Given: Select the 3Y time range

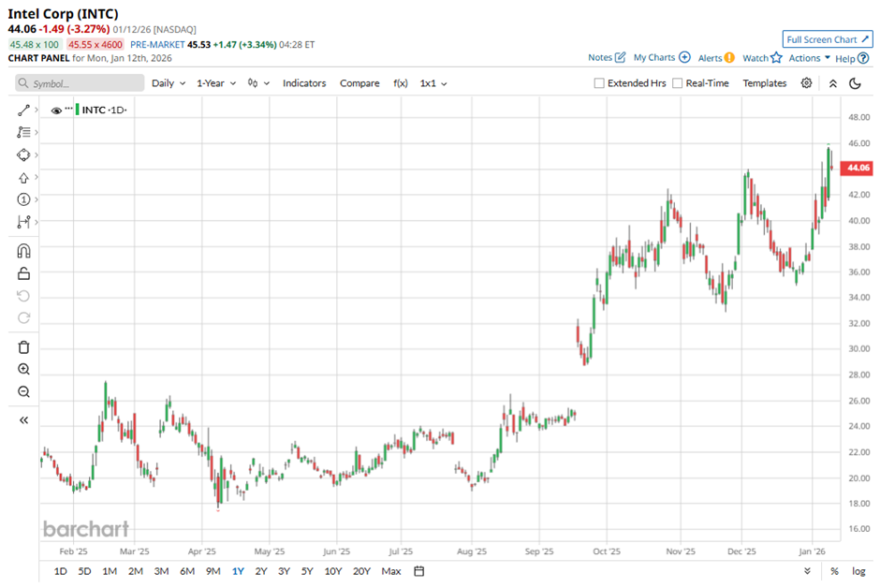Looking at the screenshot, I should pyautogui.click(x=284, y=571).
